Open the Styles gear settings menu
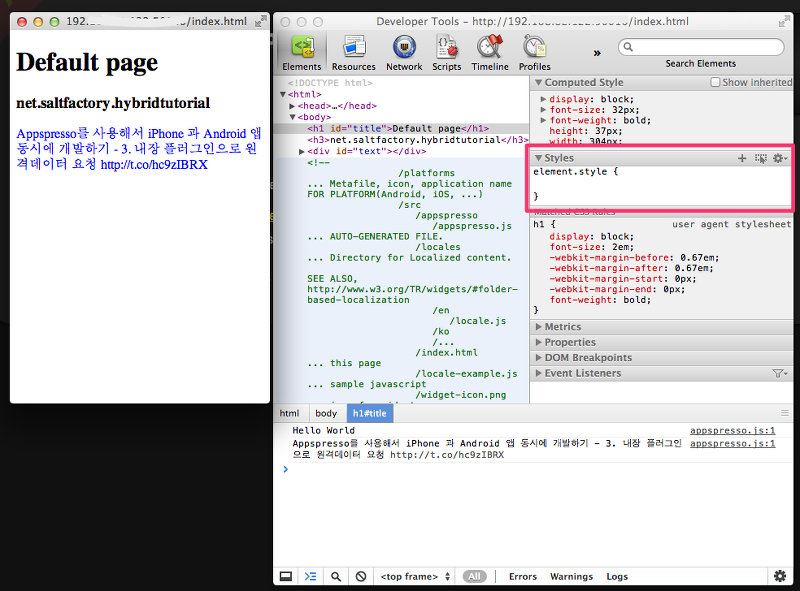 coord(780,158)
